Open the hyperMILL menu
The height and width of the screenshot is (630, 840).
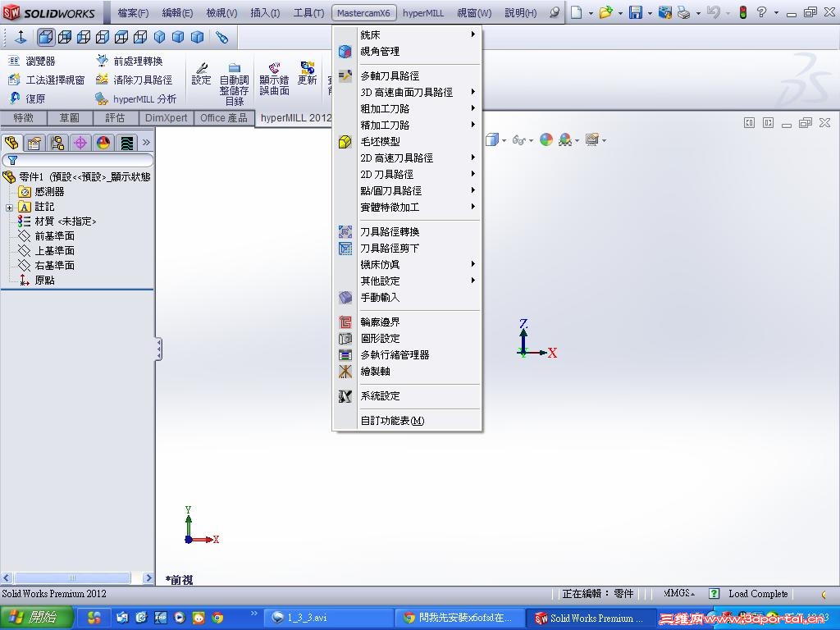point(422,13)
